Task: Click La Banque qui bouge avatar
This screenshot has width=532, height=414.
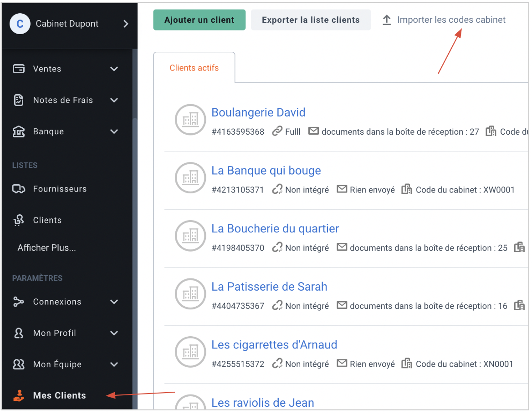Action: pos(190,177)
